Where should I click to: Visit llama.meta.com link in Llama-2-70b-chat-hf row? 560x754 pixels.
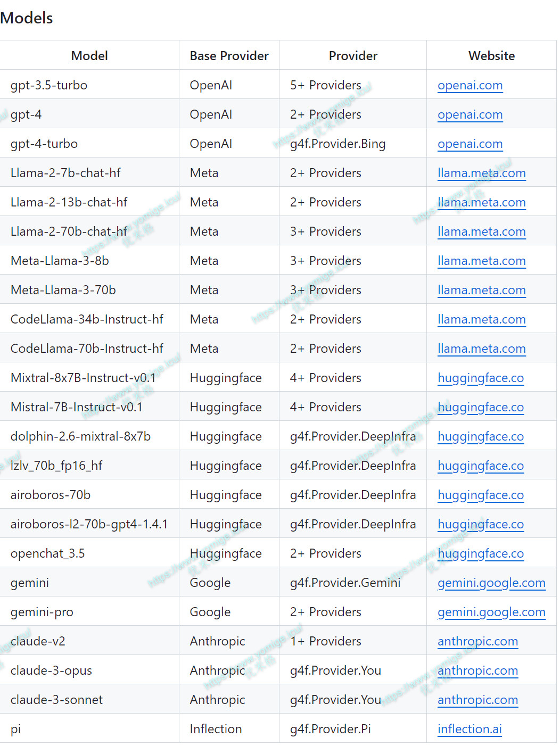pos(481,232)
